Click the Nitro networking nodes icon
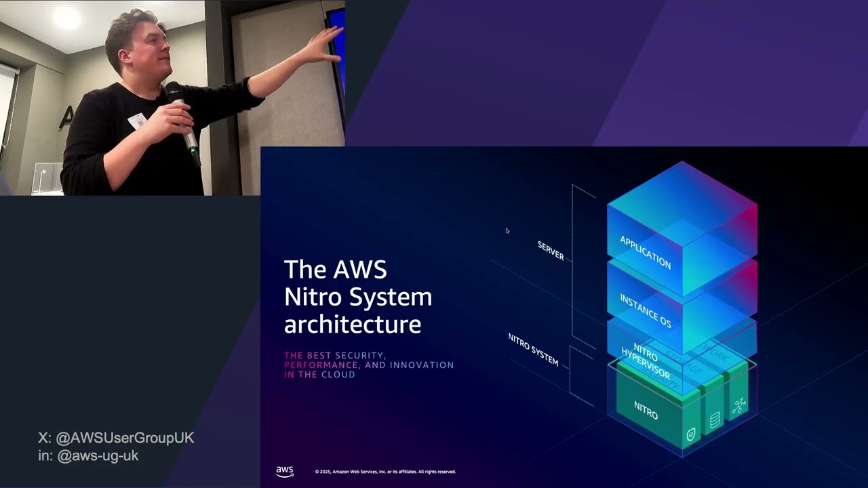The height and width of the screenshot is (488, 868). (x=738, y=405)
